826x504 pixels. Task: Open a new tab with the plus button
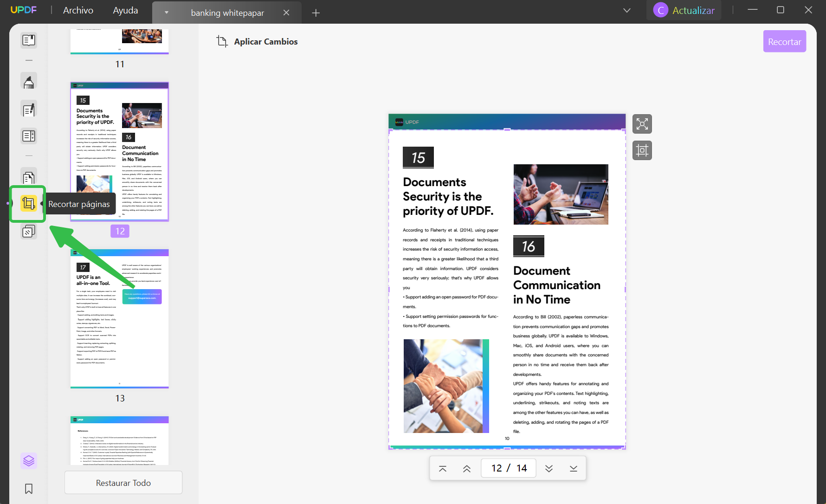tap(316, 13)
